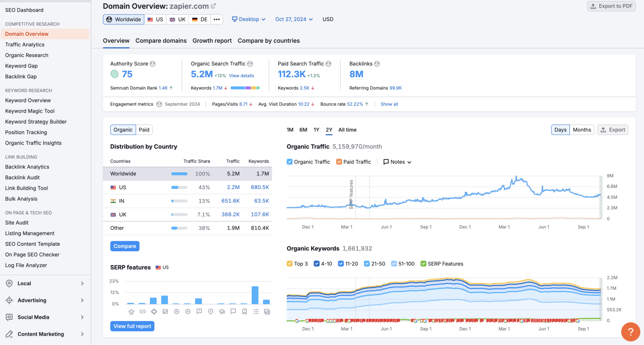The height and width of the screenshot is (345, 644).
Task: Click the link-chain SERP feature icon
Action: tap(143, 311)
